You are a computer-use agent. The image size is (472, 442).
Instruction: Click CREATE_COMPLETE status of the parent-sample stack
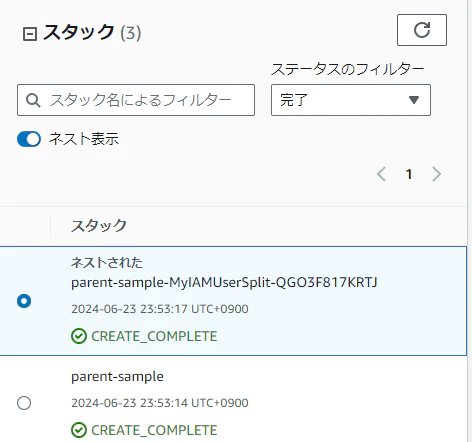click(144, 430)
